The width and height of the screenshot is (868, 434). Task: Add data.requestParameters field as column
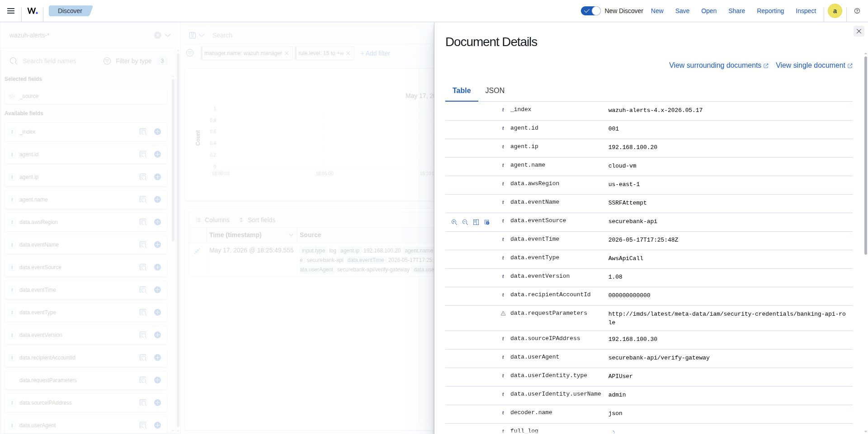tap(157, 380)
